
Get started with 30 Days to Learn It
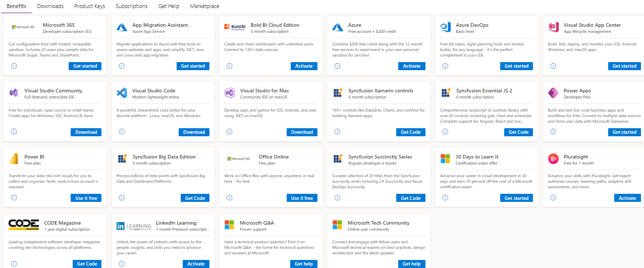(517, 198)
